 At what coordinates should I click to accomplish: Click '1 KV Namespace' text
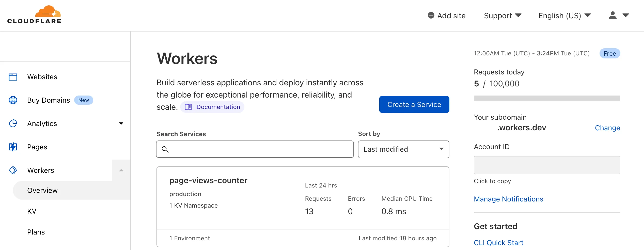coord(193,205)
